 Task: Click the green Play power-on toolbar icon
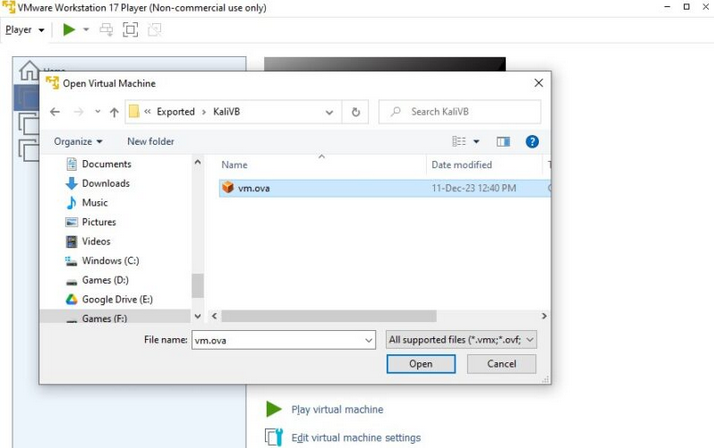(x=69, y=30)
